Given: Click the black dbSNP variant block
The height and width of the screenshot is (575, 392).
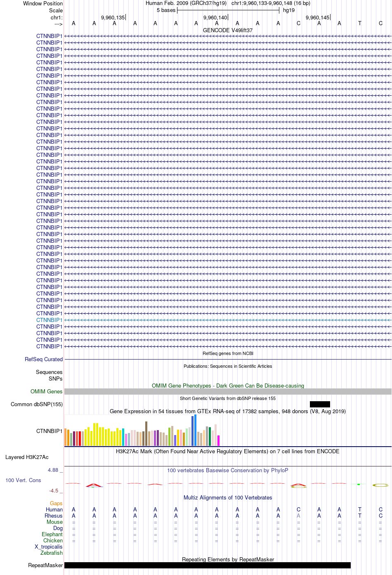Looking at the screenshot, I should (320, 404).
